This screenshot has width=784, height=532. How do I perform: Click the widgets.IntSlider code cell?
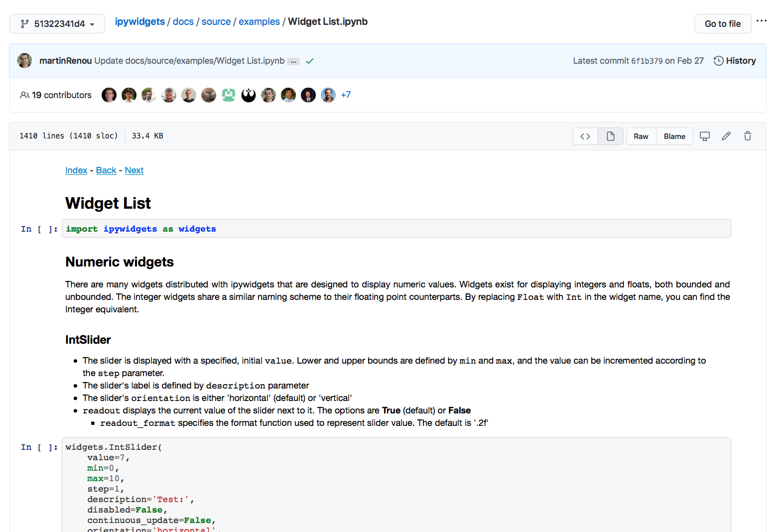point(396,485)
